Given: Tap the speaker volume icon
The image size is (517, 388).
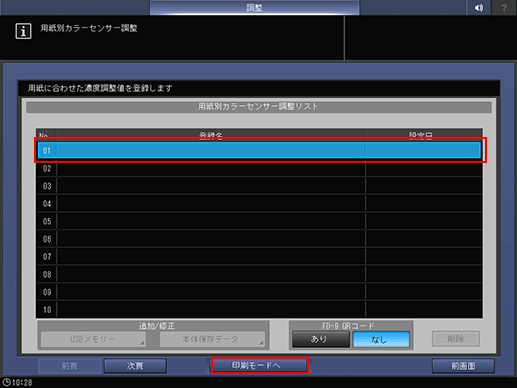Looking at the screenshot, I should pyautogui.click(x=478, y=7).
